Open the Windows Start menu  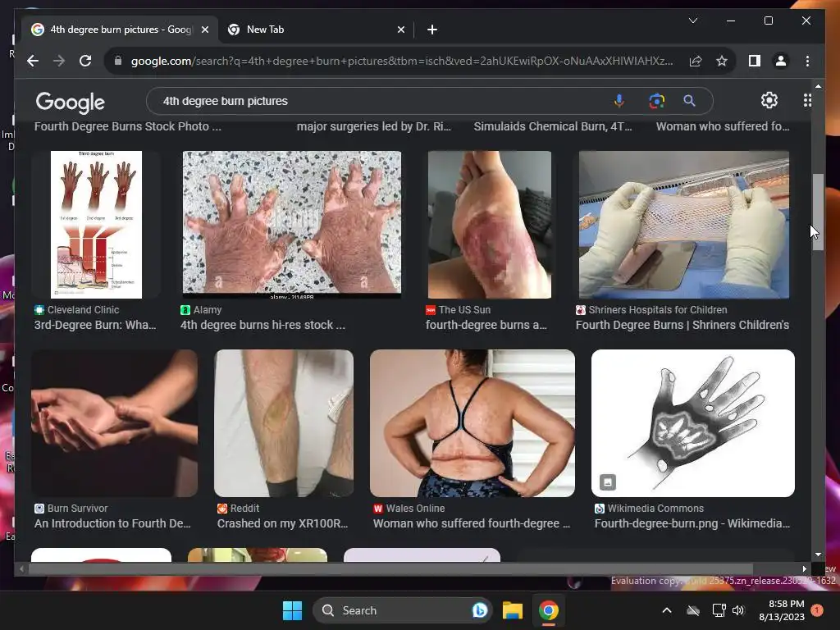[293, 610]
